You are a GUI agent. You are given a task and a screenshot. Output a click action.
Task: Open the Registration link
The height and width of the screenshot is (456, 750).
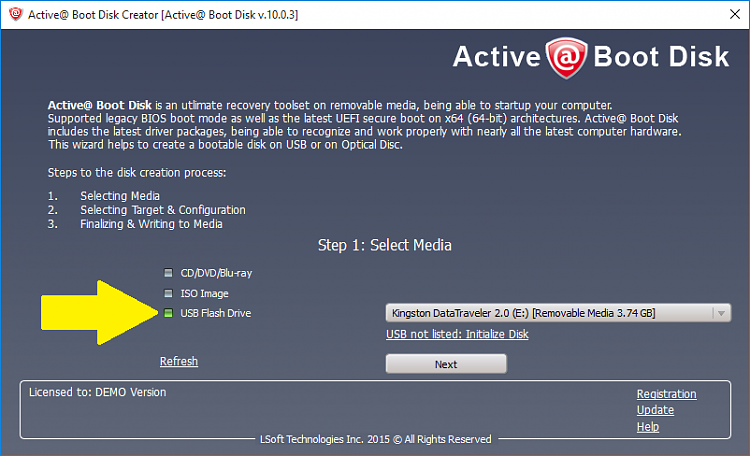666,394
